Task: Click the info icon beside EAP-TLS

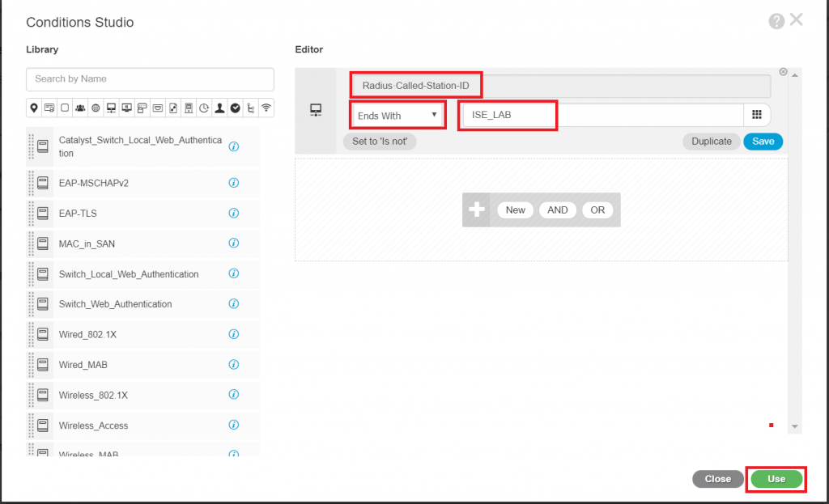Action: pyautogui.click(x=234, y=214)
